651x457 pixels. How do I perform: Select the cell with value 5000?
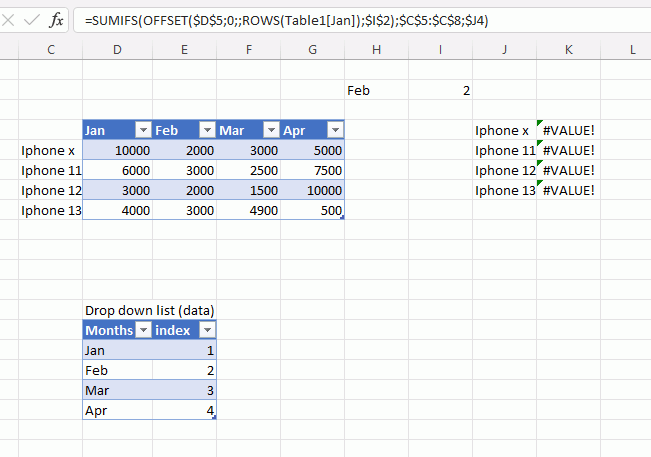coord(312,150)
